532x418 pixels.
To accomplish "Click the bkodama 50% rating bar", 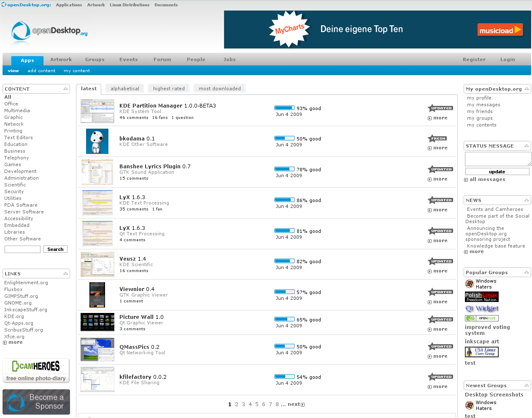I will (284, 138).
